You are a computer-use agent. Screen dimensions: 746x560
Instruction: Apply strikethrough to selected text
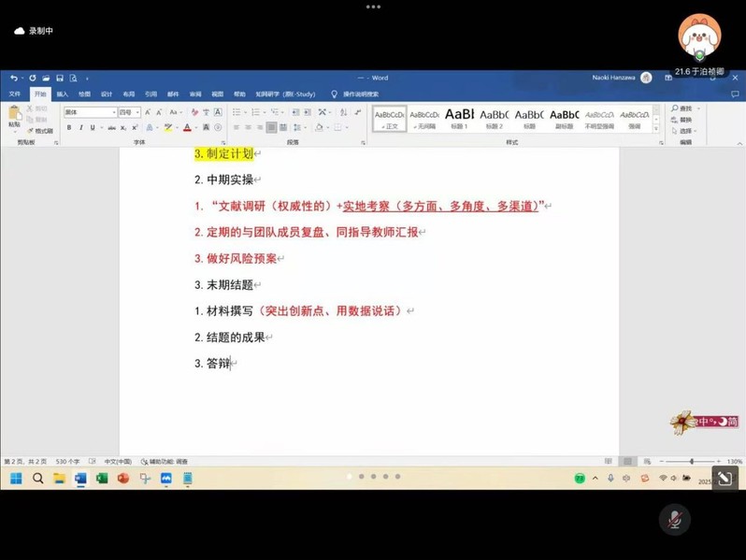coord(112,127)
